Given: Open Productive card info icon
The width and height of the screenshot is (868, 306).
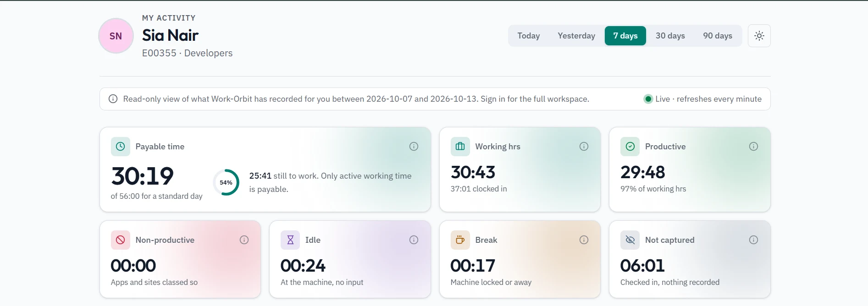Looking at the screenshot, I should click(753, 147).
